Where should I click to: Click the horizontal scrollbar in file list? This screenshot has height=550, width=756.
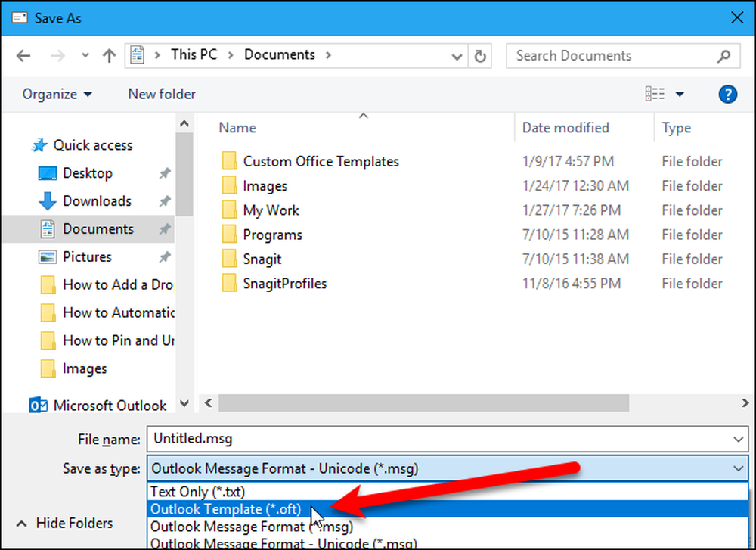(423, 402)
